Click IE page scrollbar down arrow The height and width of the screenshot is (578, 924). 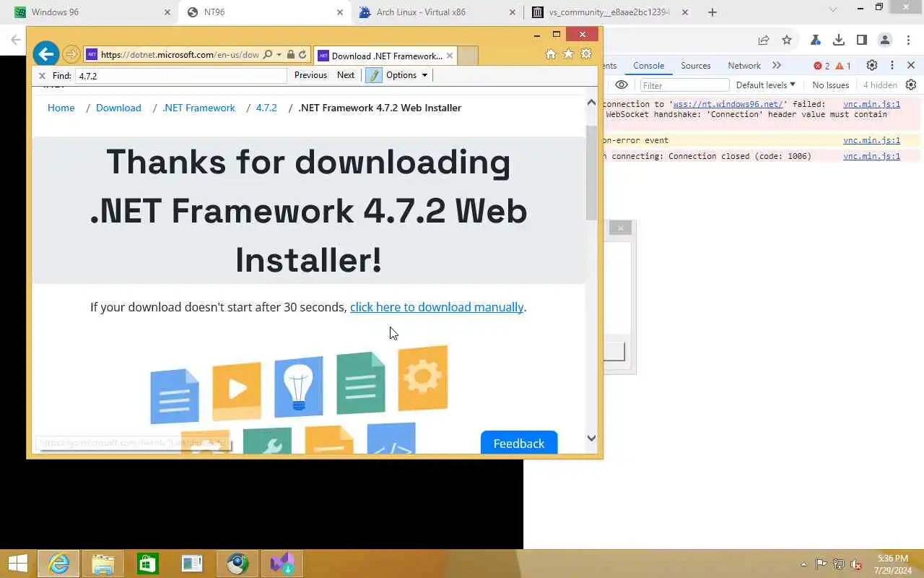coord(591,438)
